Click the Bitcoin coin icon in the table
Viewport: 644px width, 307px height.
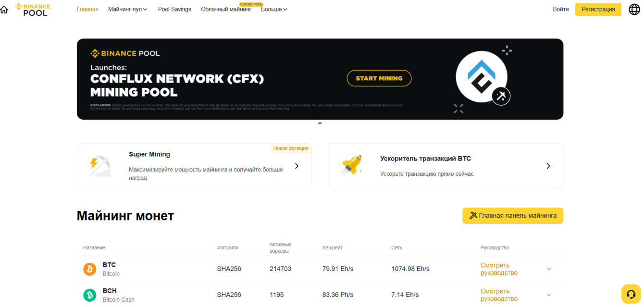coord(89,269)
